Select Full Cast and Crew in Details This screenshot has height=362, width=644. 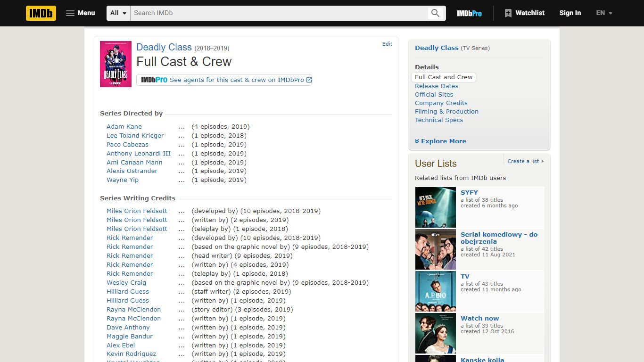444,77
